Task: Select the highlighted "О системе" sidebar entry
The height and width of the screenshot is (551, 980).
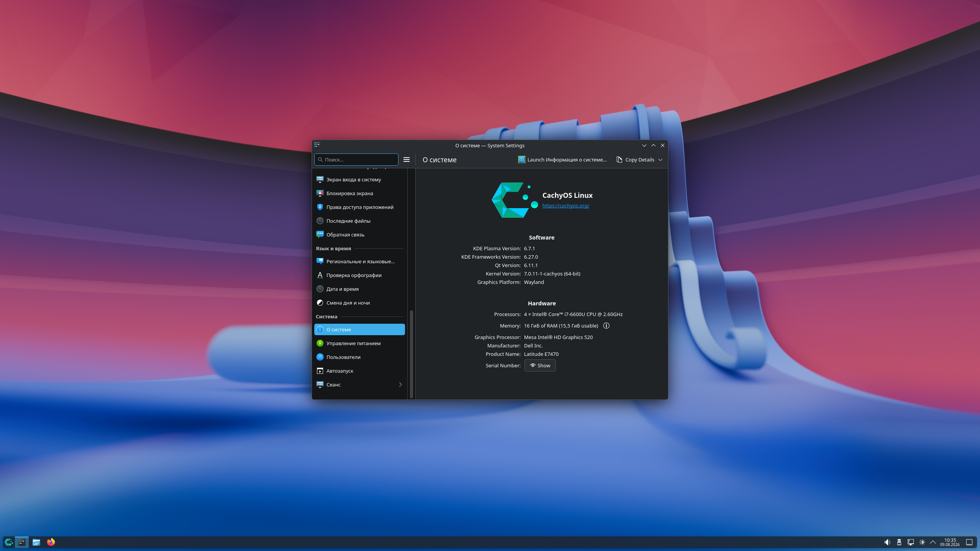Action: point(359,329)
